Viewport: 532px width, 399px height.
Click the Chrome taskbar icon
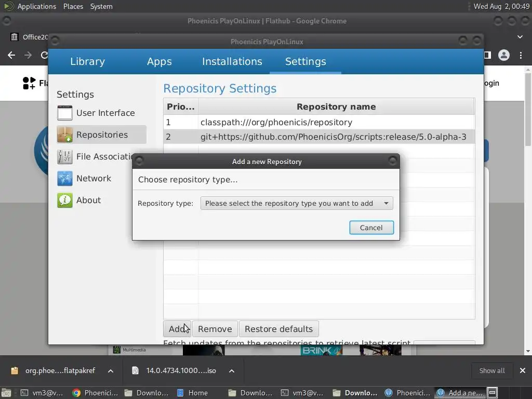coord(76,393)
